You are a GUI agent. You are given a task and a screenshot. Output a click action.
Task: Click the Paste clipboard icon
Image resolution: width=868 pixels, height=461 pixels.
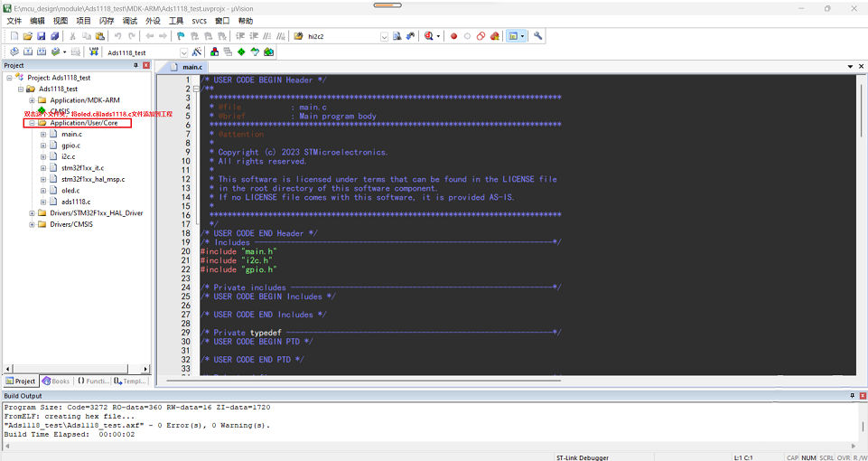click(99, 36)
